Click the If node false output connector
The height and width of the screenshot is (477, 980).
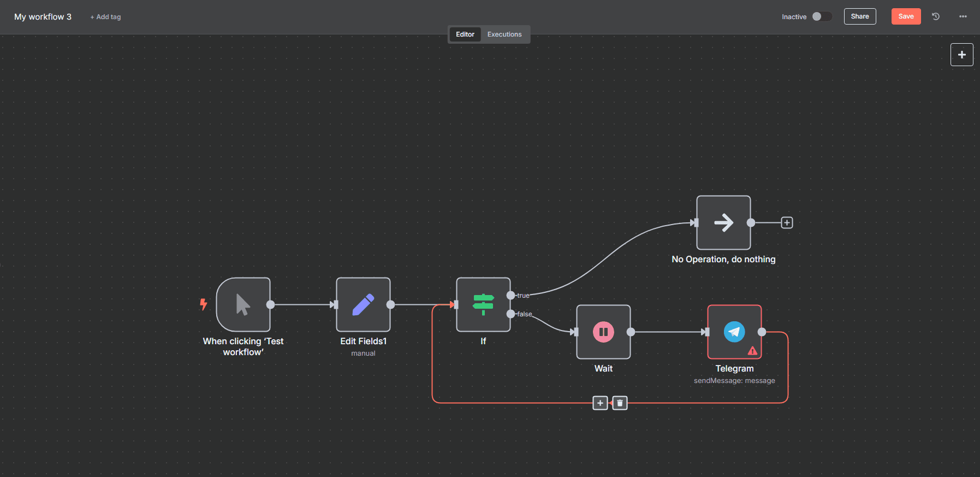point(510,314)
